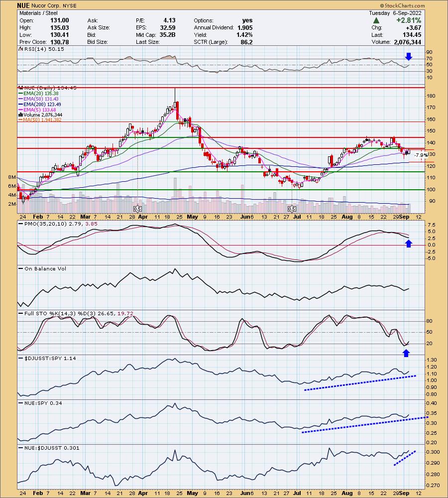The image size is (448, 498).
Task: Click the Annual Dividend value 1.905
Action: (x=245, y=27)
